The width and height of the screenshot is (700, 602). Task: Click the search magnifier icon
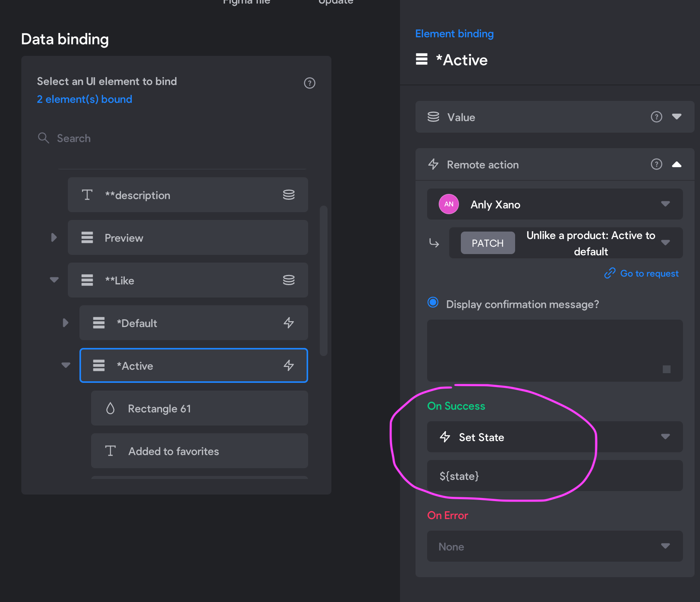click(x=43, y=138)
